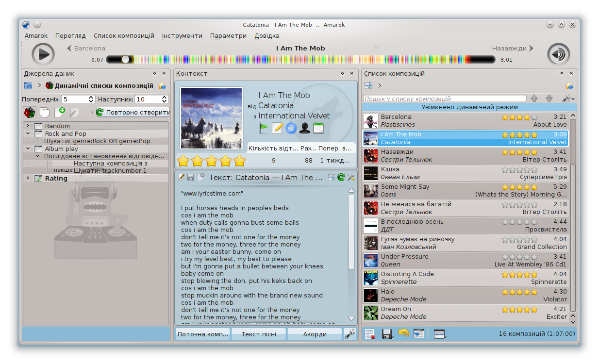Click the dice icon beside Динамічні списки композицій
The height and width of the screenshot is (364, 599).
coord(50,85)
